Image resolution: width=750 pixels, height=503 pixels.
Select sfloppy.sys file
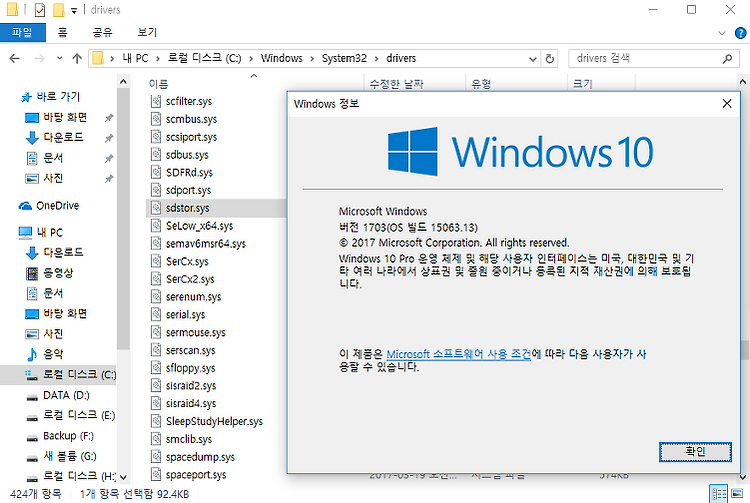(191, 368)
